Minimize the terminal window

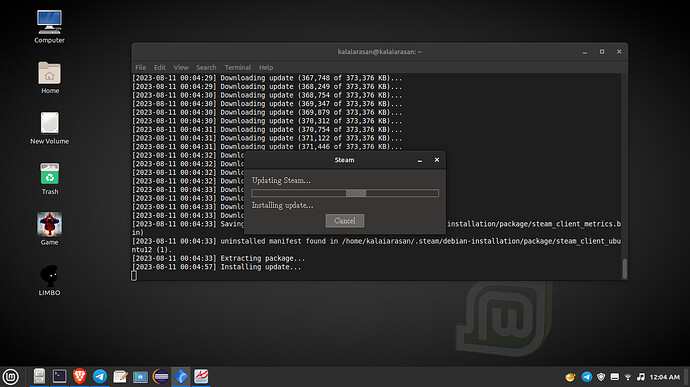tap(585, 52)
